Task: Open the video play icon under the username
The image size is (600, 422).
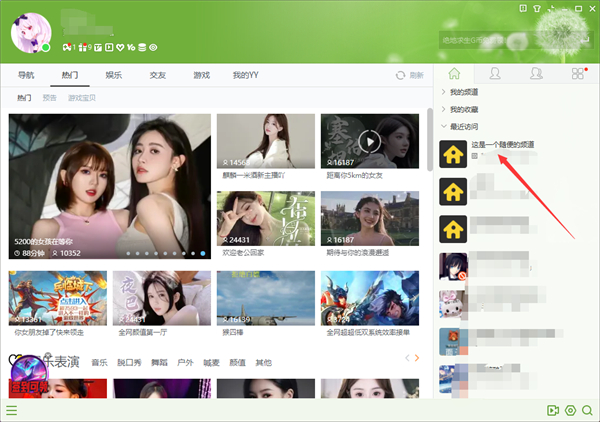Action: tap(109, 47)
